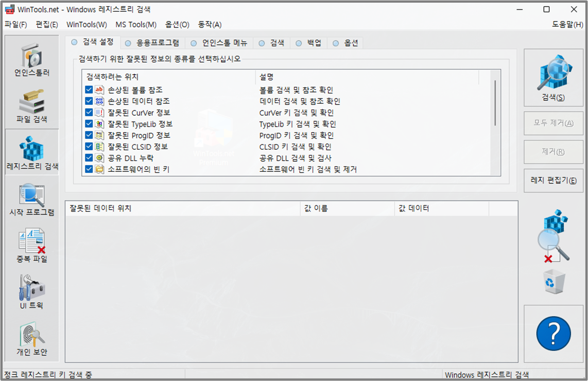
Task: Open the 동작(A) menu
Action: click(210, 24)
